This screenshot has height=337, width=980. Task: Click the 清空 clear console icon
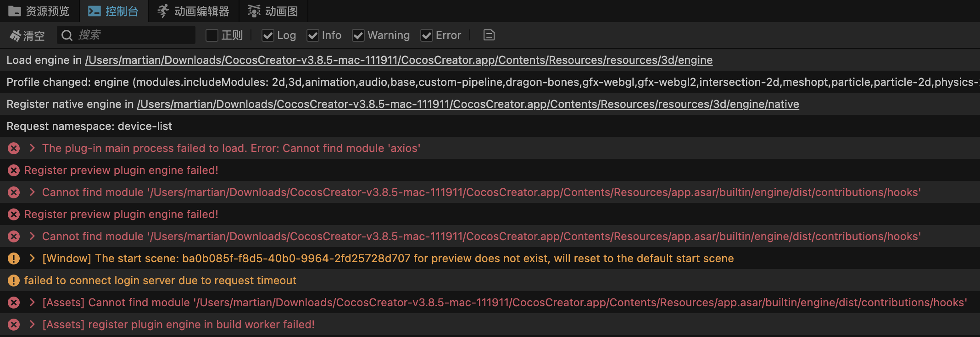[16, 35]
